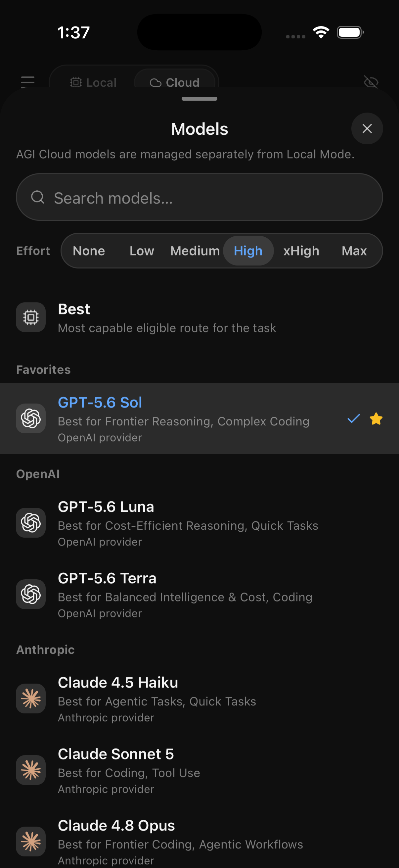The image size is (399, 868).
Task: Click the Anthropic logo beside Claude Sonnet 5
Action: pos(31,770)
